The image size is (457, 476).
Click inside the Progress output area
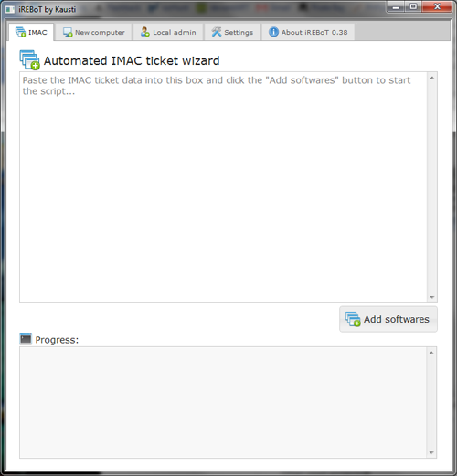pyautogui.click(x=223, y=402)
